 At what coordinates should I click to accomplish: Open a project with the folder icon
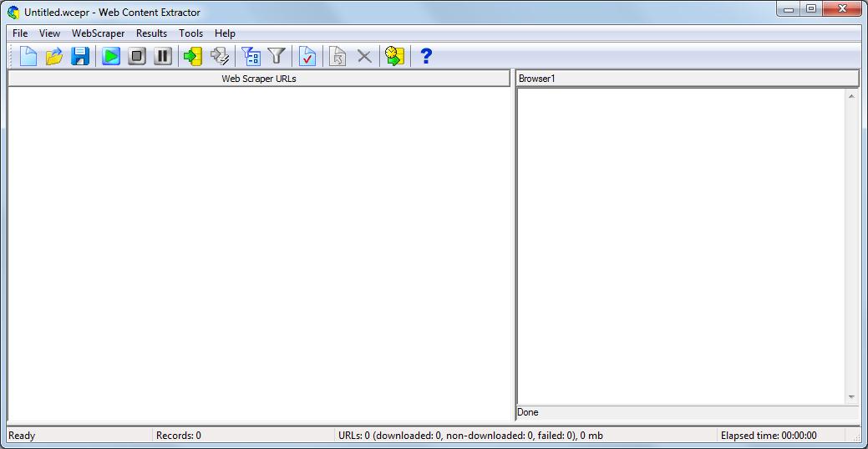(x=54, y=56)
